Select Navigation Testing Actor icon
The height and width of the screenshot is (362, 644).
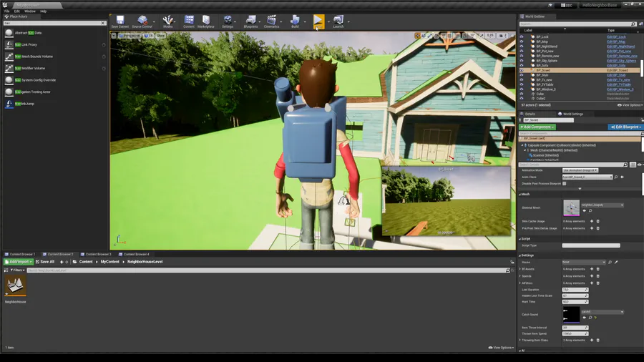pos(9,92)
